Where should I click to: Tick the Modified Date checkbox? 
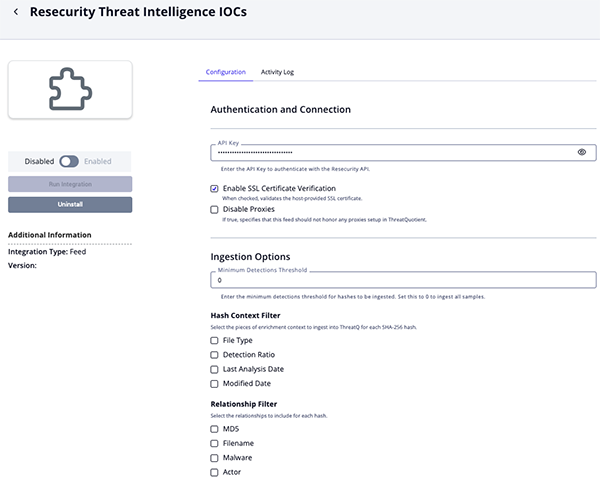point(214,384)
